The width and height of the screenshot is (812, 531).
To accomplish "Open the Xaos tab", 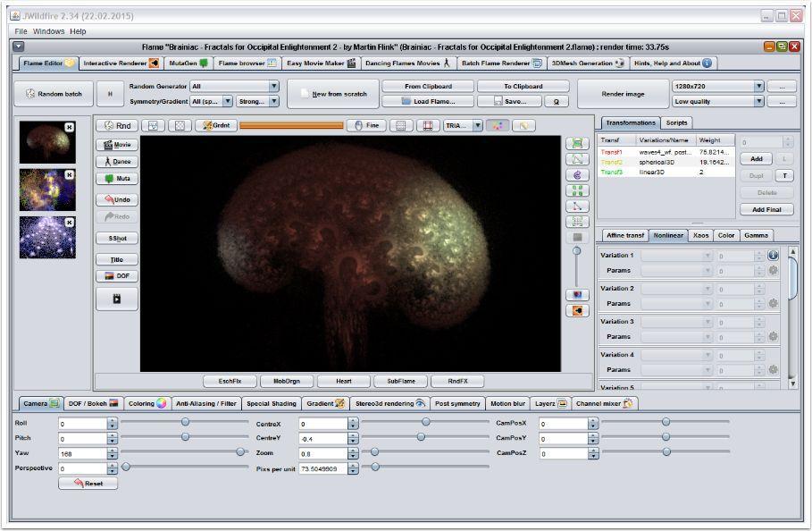I will pyautogui.click(x=700, y=235).
